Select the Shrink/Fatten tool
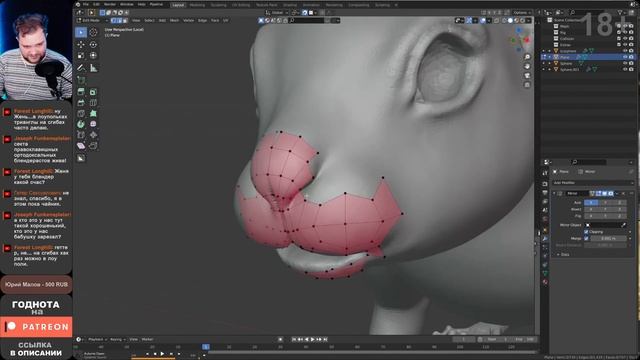The image size is (640, 360). point(93,135)
